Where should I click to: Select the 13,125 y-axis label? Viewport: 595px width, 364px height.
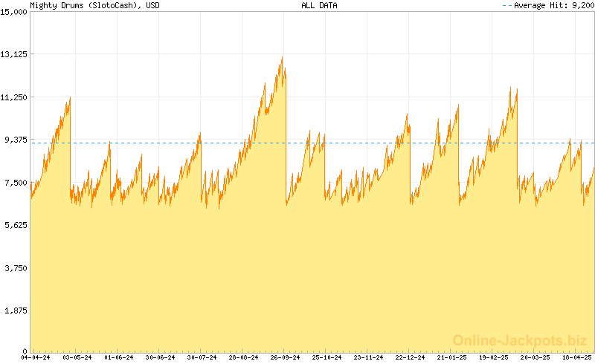(15, 54)
